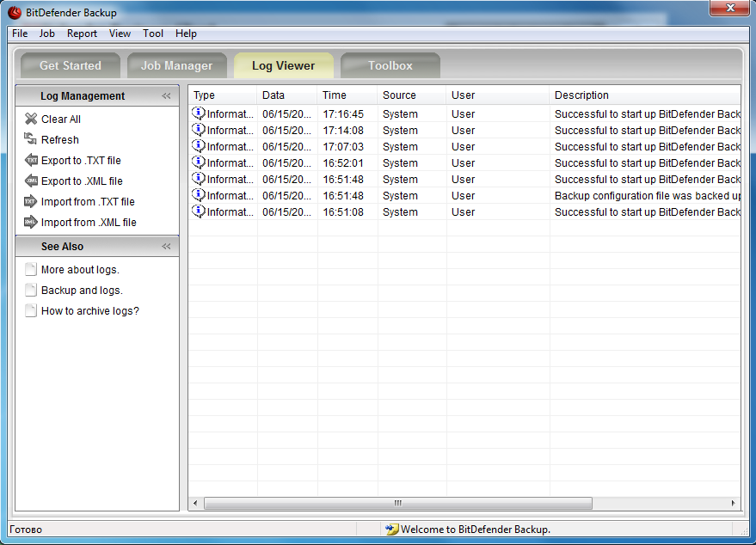Click User cell of the 16:51:08 row
This screenshot has height=545, width=756.
tap(464, 212)
